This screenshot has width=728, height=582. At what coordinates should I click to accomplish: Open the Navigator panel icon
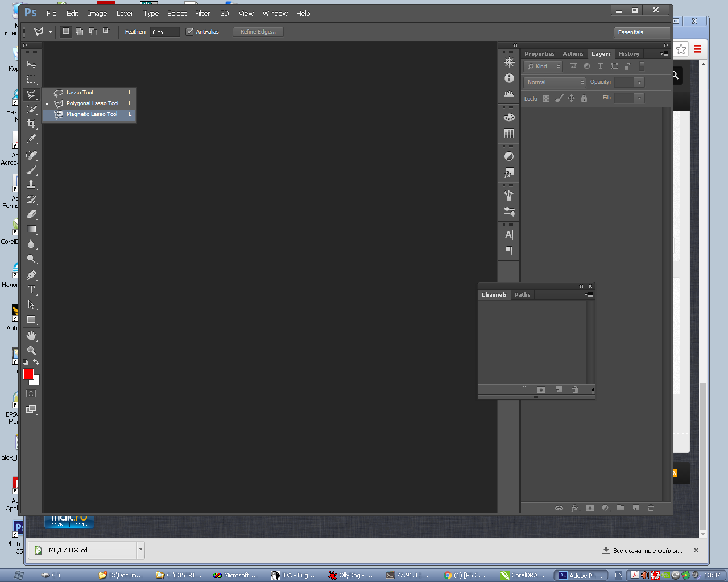509,63
